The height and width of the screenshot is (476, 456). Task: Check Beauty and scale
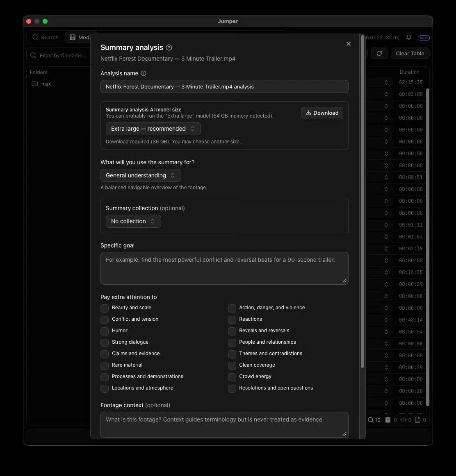[x=105, y=308]
